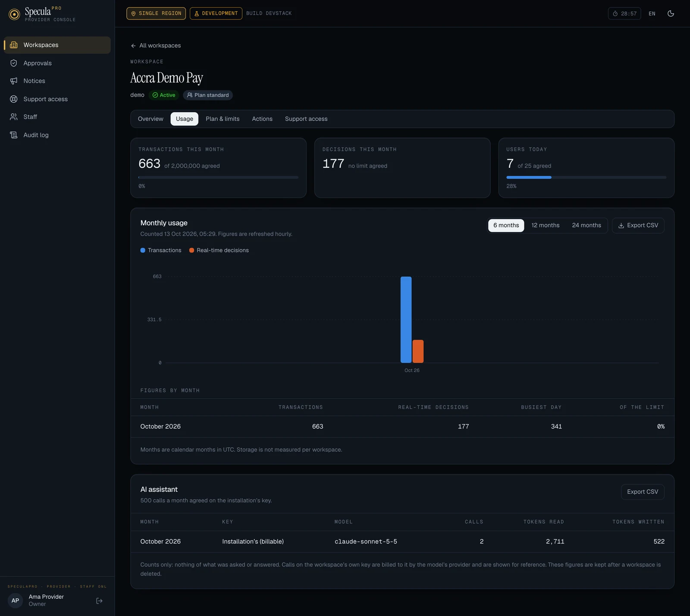Click the blue Transactions bar for Oct 26
690x616 pixels.
click(406, 320)
